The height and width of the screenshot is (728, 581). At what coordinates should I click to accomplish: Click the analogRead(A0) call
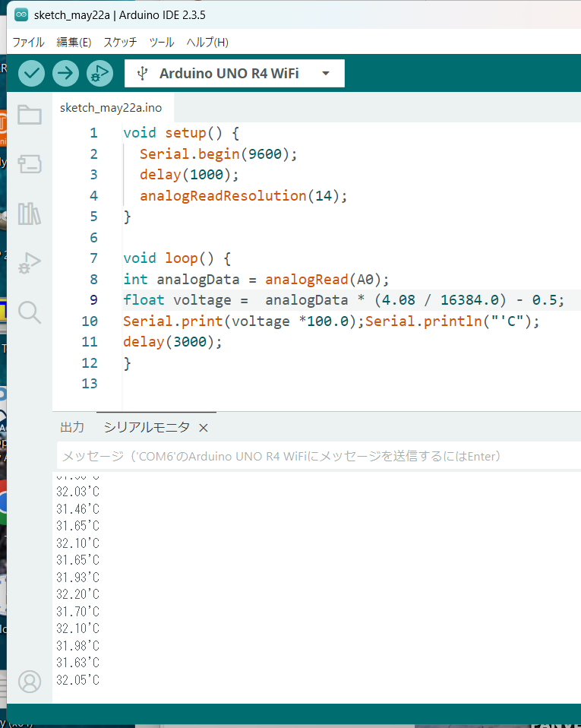point(323,279)
